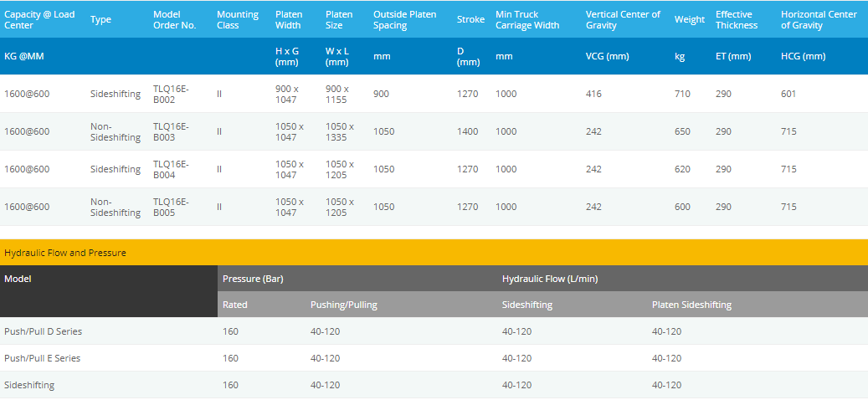The image size is (868, 400).
Task: Click the "Push/Pull E Series" row label
Action: [43, 358]
